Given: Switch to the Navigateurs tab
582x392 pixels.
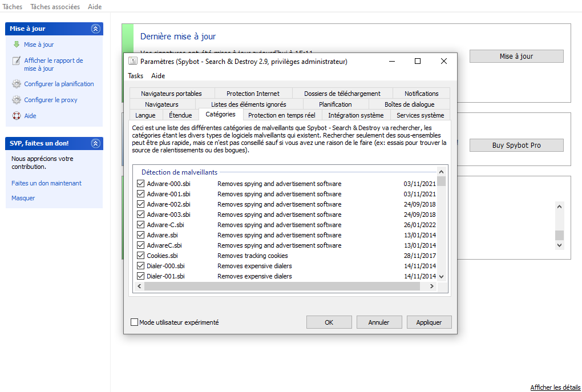Looking at the screenshot, I should [161, 104].
